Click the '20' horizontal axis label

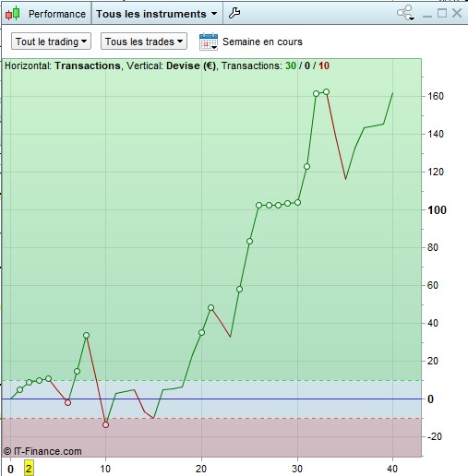(201, 469)
